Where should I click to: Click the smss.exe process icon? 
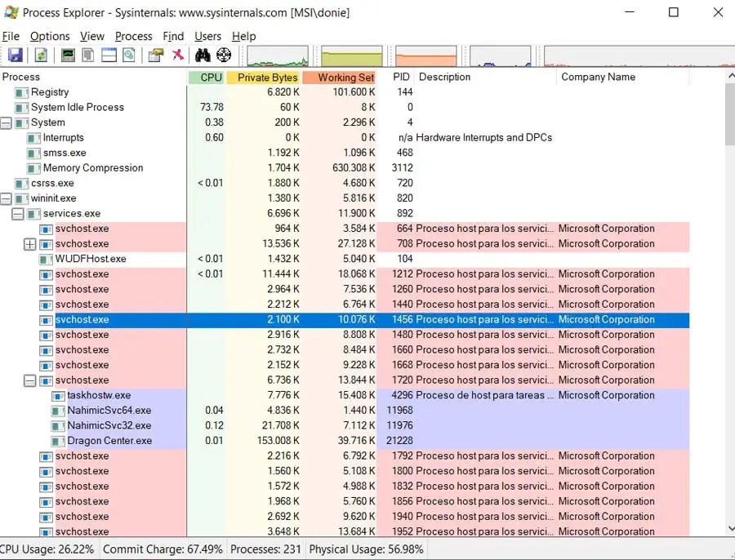pos(33,153)
